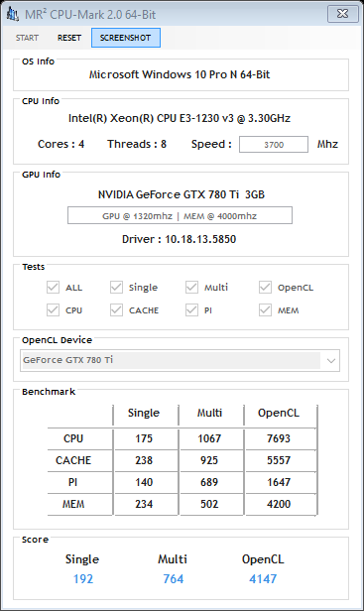Toggle the PI test checkbox
This screenshot has height=611, width=364.
click(x=191, y=310)
